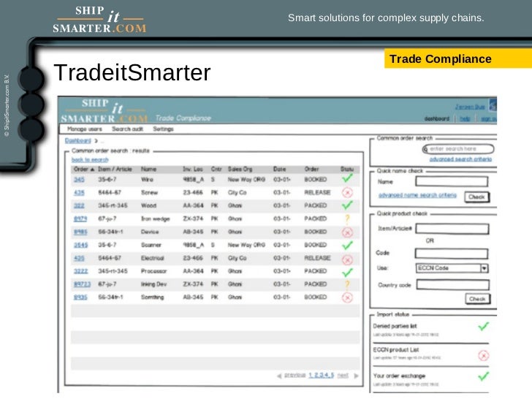Viewport: 532px width, 399px height.
Task: Click the back to search link
Action: [90, 159]
